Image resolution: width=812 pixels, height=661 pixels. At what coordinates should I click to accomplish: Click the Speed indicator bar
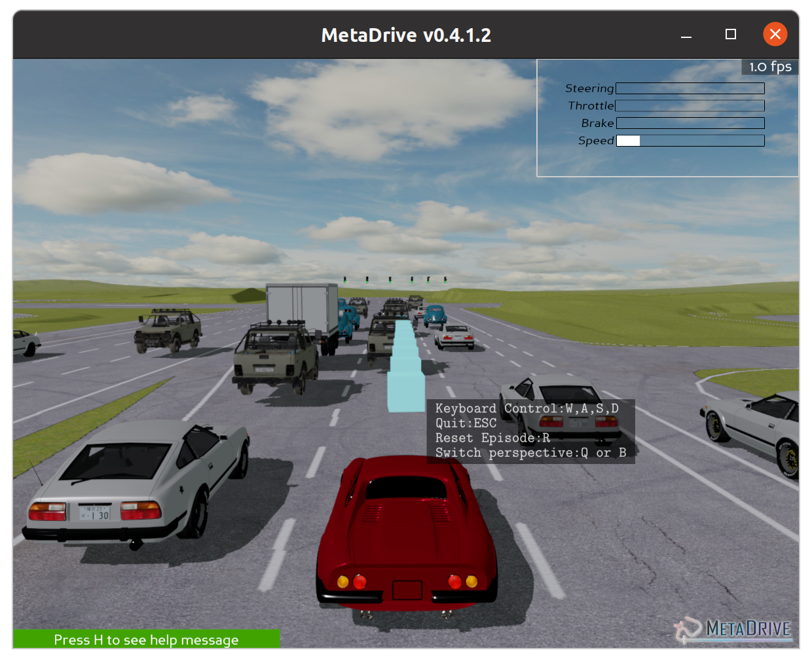point(690,141)
